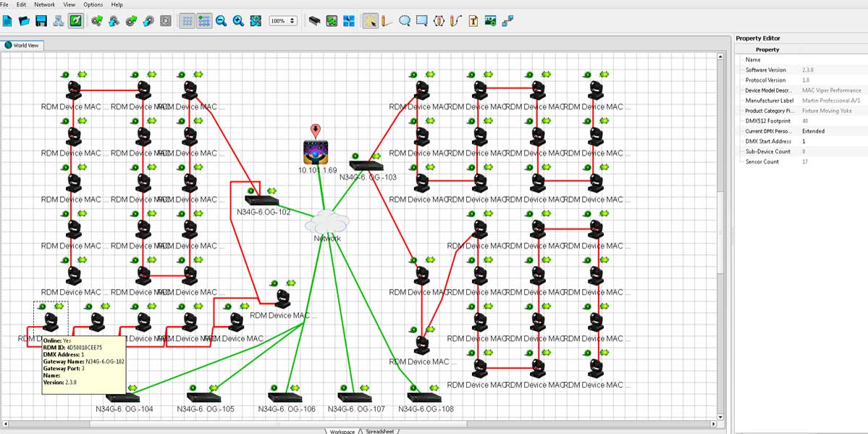Select the World View tab
Viewport: 868px width, 434px height.
point(22,45)
